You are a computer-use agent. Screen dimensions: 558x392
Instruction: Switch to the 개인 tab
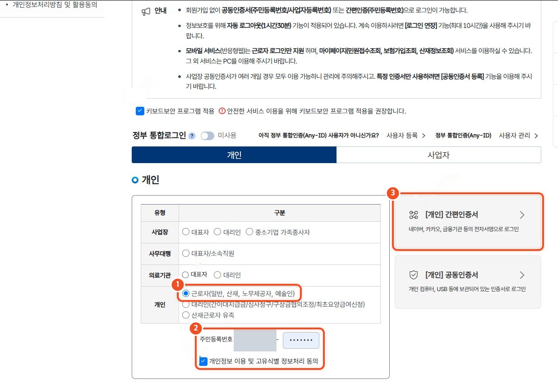pyautogui.click(x=234, y=155)
